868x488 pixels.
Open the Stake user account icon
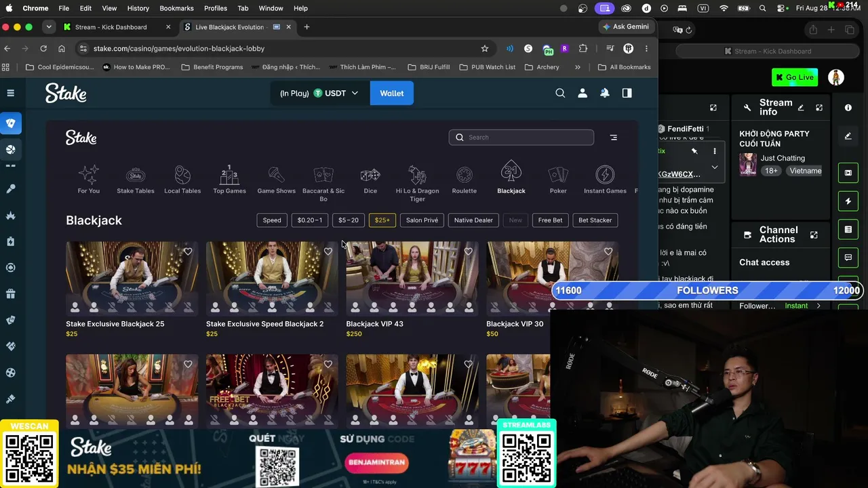click(x=583, y=94)
